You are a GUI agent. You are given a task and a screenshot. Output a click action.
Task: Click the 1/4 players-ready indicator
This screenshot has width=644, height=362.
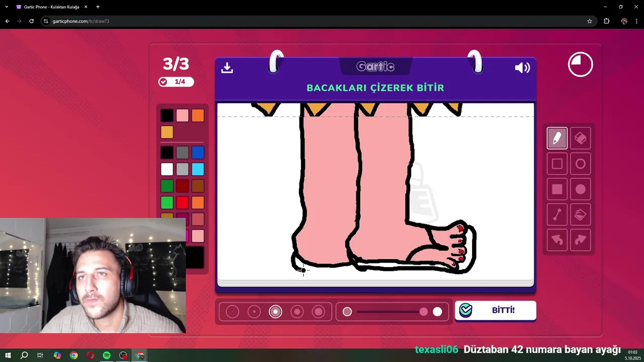[x=176, y=81]
